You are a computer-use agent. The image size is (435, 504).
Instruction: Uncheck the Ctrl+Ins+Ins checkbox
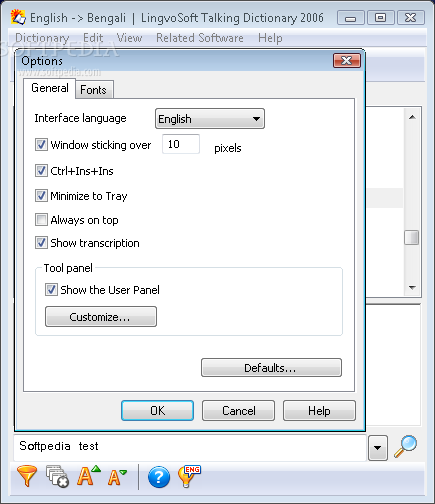[41, 171]
